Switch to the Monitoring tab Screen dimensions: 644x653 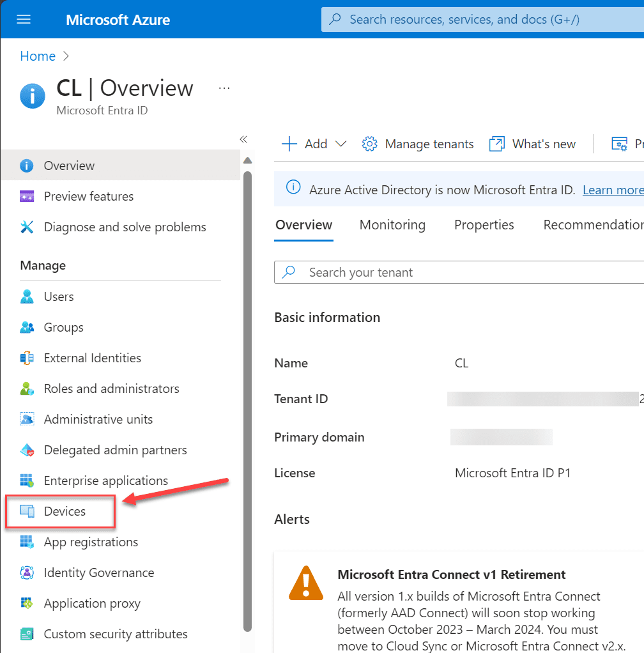392,225
